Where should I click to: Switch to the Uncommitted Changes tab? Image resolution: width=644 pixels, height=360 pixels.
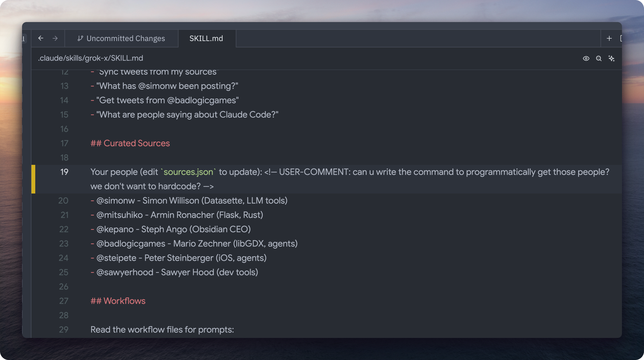[125, 38]
